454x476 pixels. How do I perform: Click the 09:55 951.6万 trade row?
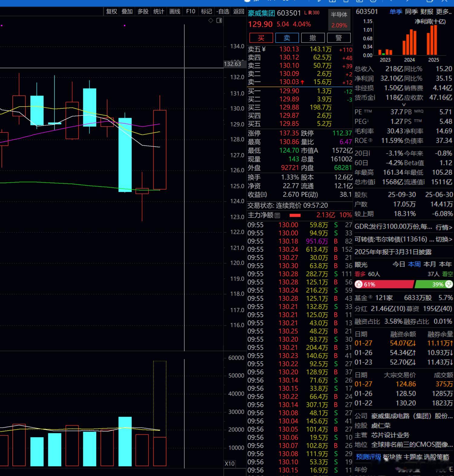pyautogui.click(x=300, y=241)
